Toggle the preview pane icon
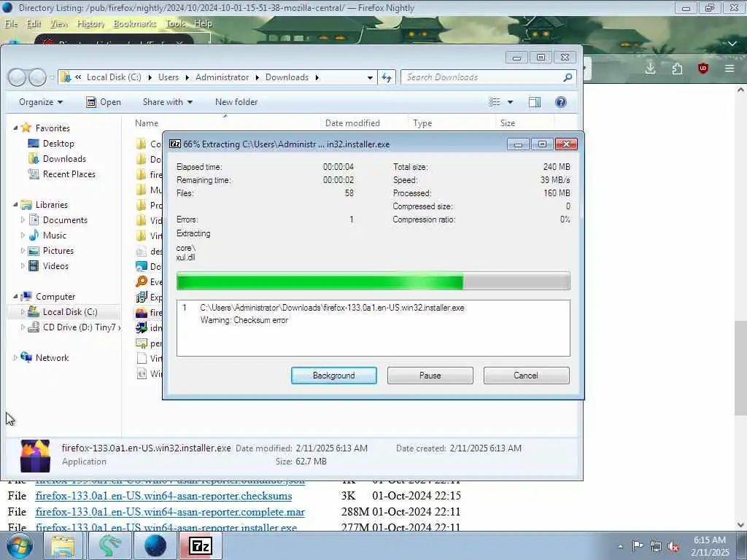 click(535, 102)
